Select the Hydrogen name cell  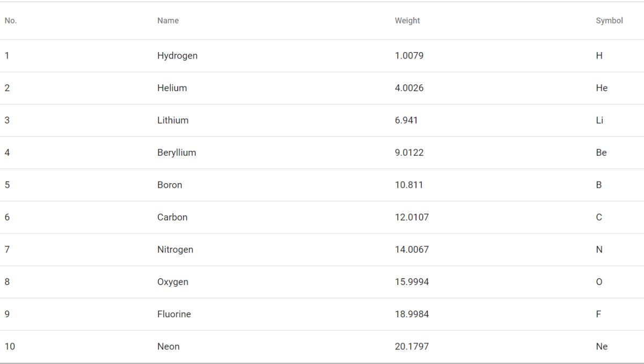coord(177,56)
